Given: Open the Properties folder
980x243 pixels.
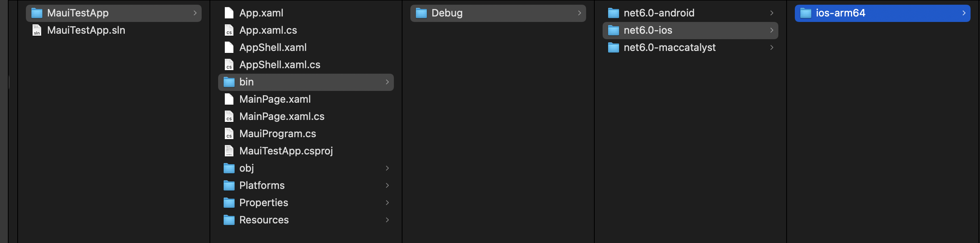Looking at the screenshot, I should click(264, 202).
